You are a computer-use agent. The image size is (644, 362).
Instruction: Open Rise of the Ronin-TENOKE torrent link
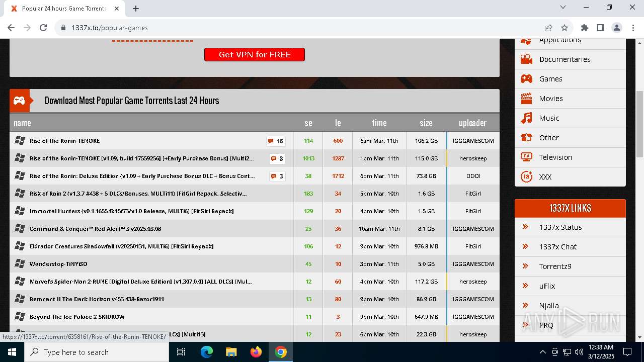coord(65,141)
